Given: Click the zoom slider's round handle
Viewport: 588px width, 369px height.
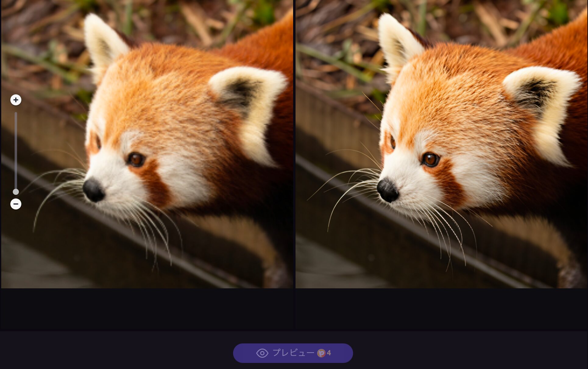Looking at the screenshot, I should (x=16, y=192).
